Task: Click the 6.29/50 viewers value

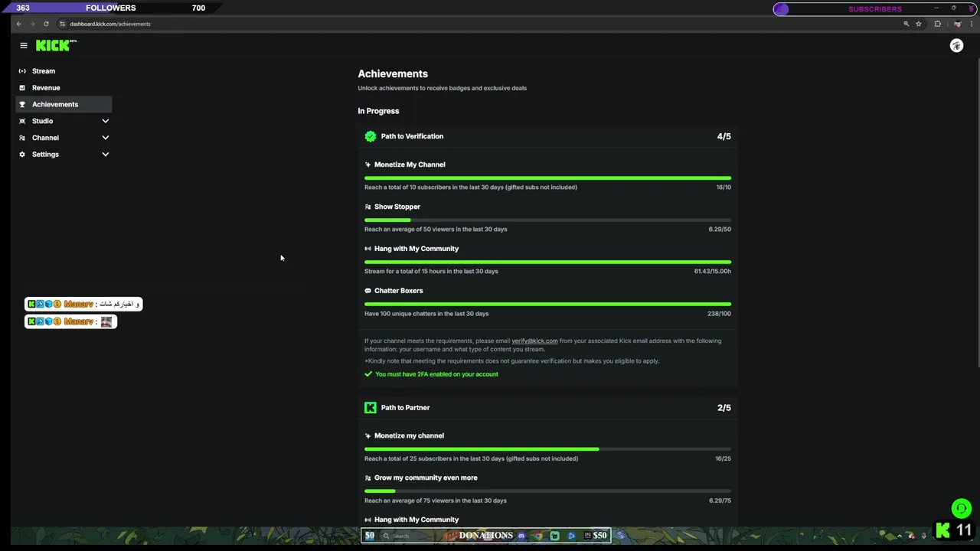Action: pyautogui.click(x=720, y=229)
